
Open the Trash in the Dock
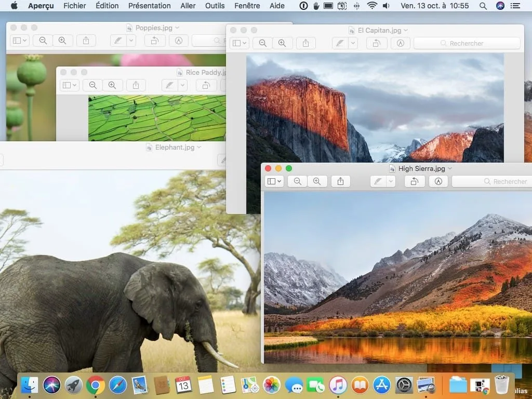pyautogui.click(x=502, y=384)
